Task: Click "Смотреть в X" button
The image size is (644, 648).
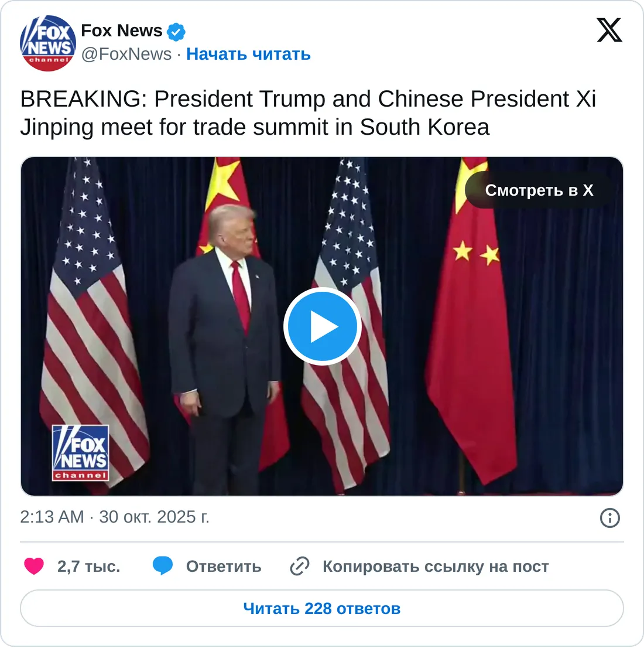Action: click(x=539, y=190)
